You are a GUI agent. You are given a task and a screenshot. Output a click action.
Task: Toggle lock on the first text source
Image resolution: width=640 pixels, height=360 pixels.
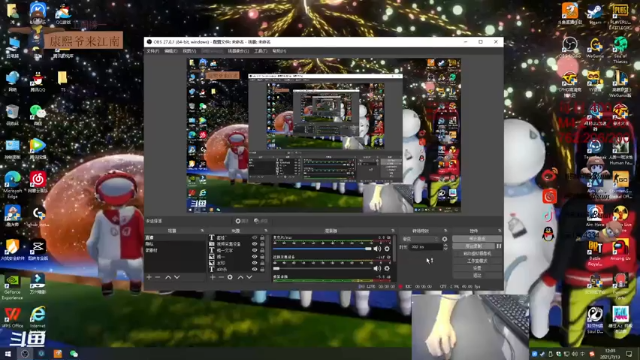[262, 238]
